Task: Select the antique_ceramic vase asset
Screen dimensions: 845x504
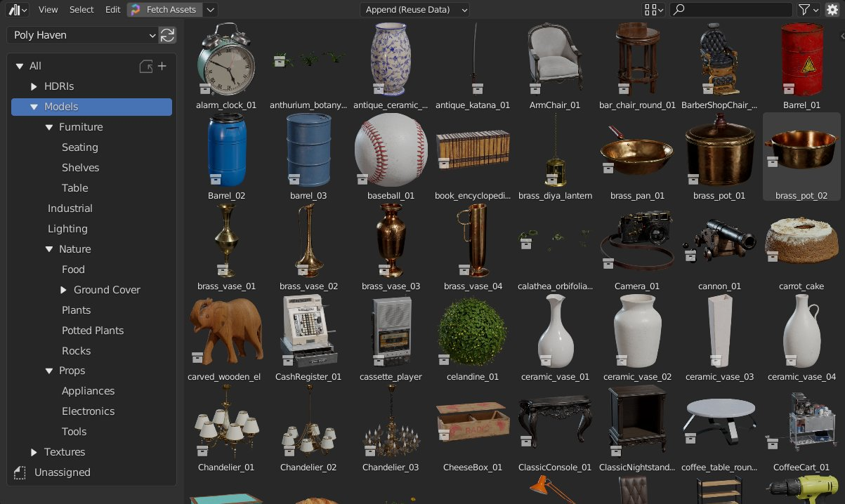Action: click(391, 59)
